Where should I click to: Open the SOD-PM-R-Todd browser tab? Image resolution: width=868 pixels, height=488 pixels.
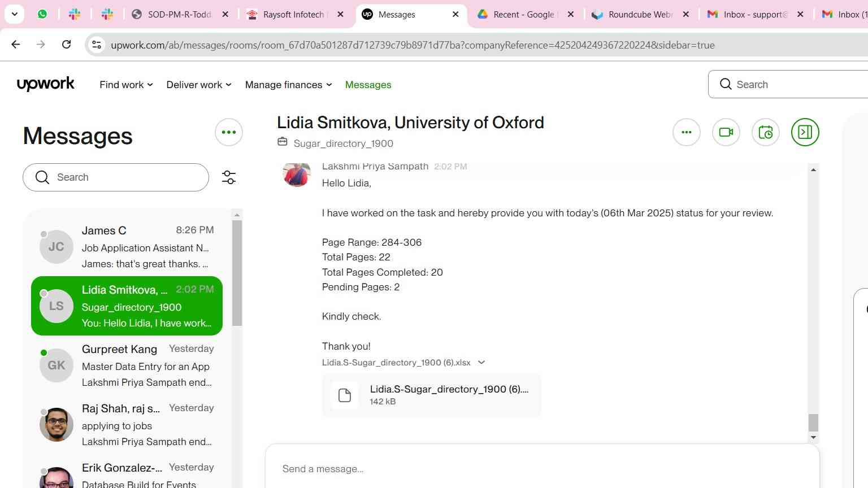click(180, 15)
